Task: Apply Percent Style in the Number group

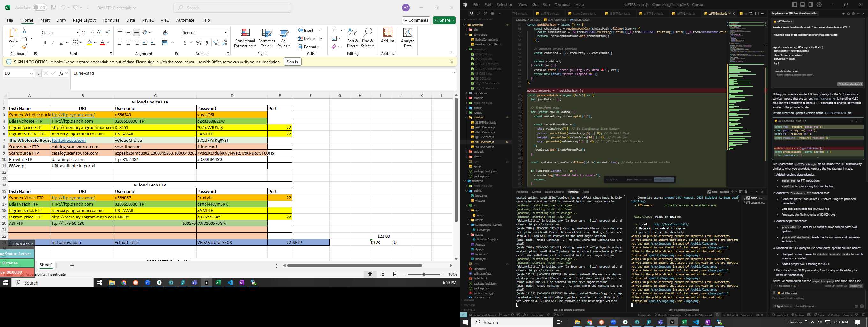Action: coord(198,43)
